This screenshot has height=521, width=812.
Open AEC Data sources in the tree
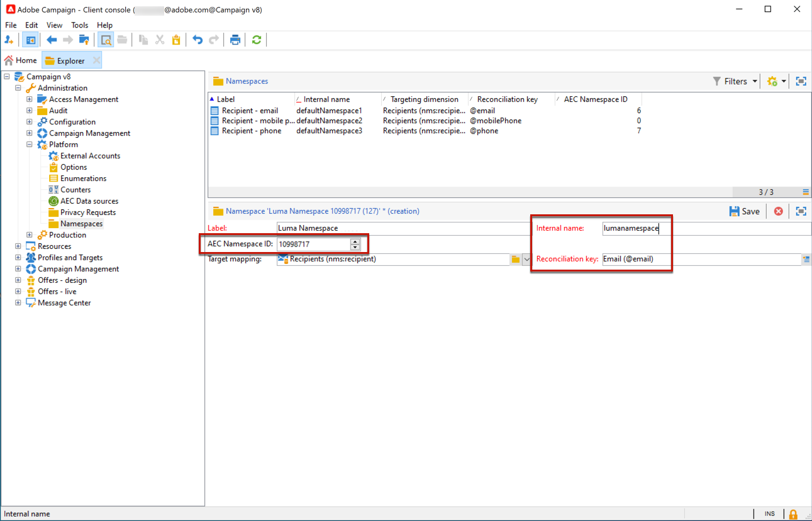[x=89, y=201]
